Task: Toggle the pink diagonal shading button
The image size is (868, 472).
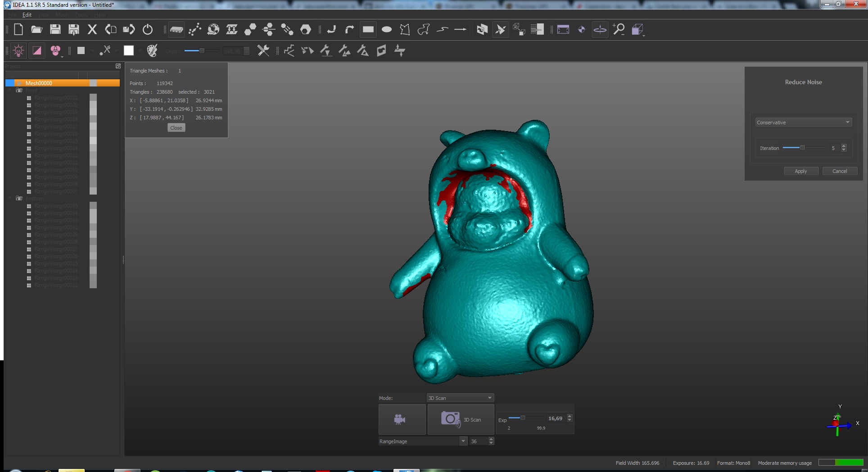Action: (x=37, y=50)
